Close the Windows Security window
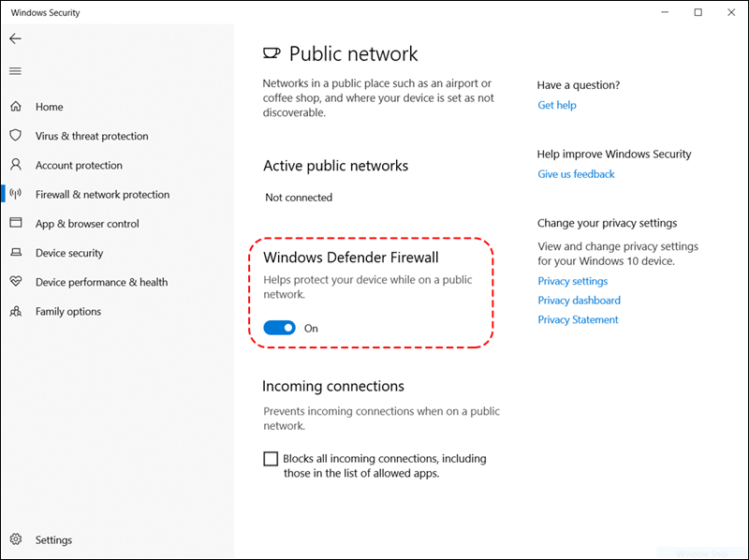The width and height of the screenshot is (749, 560). tap(731, 12)
